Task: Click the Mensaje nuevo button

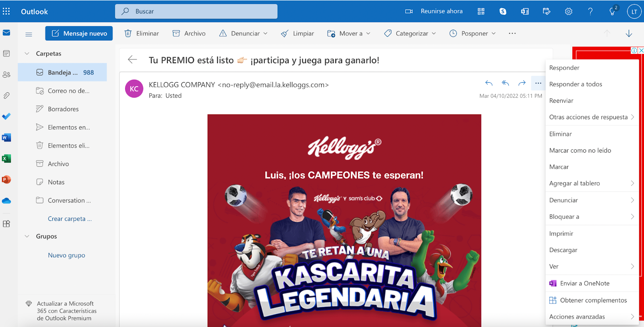Action: pos(79,33)
